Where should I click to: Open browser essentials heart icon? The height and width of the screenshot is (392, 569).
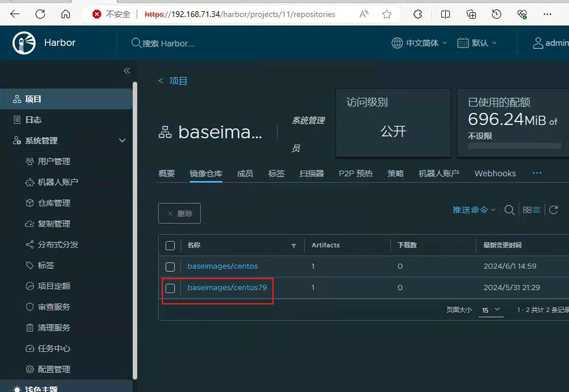pyautogui.click(x=522, y=14)
